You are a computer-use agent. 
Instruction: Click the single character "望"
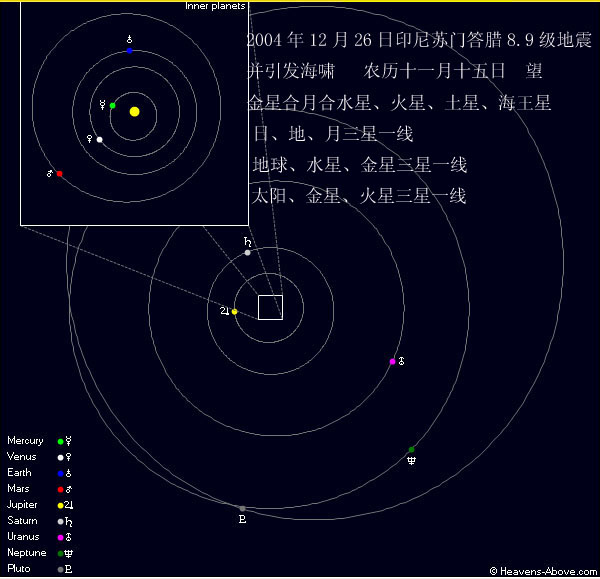pos(534,71)
